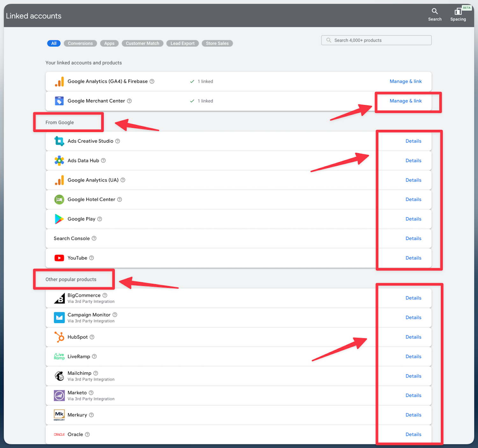Open Details for Search Console

[413, 239]
